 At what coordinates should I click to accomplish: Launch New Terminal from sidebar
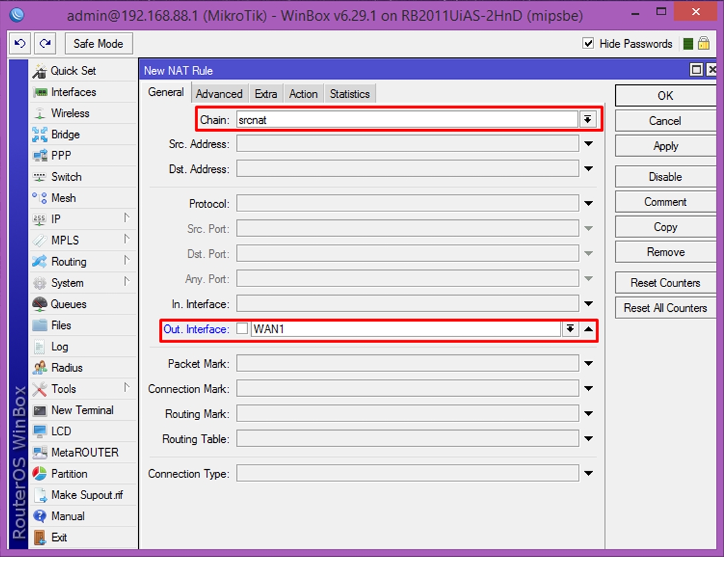pyautogui.click(x=82, y=410)
